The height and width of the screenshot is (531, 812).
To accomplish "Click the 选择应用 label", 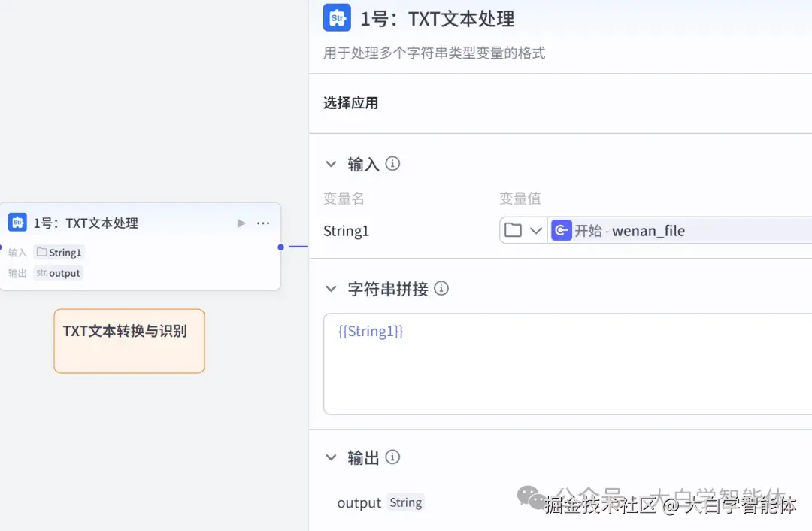I will (x=350, y=103).
